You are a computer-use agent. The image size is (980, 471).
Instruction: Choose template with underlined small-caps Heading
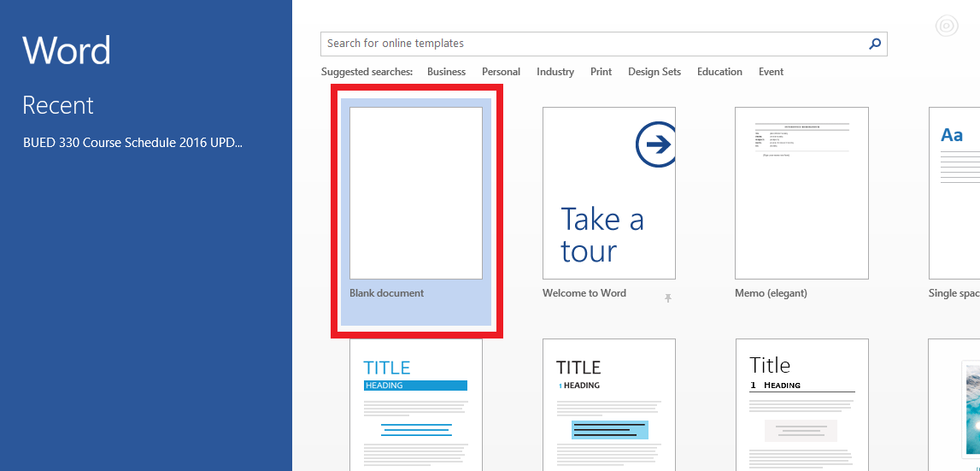click(801, 404)
